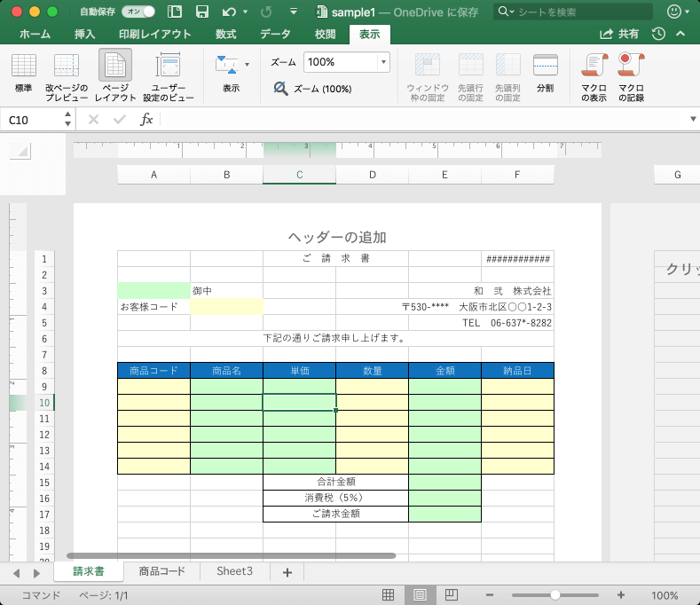Add a new sheet with plus button

(287, 572)
